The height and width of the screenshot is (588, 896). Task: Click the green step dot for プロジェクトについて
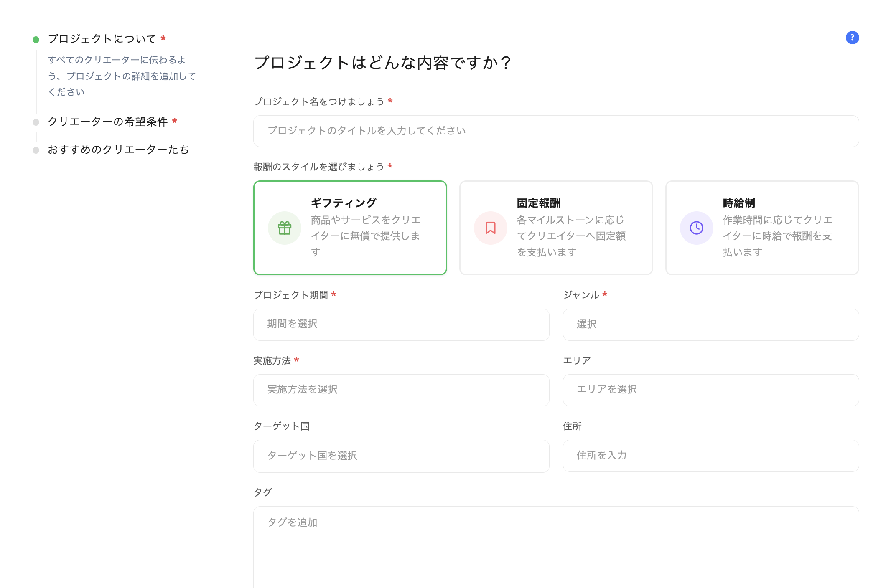(36, 40)
